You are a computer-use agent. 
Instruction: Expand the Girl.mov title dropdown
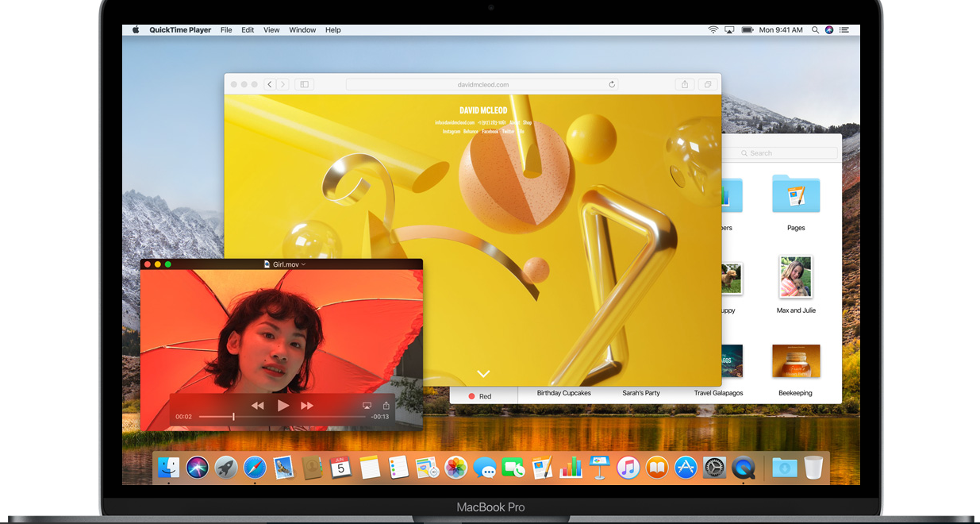pos(304,264)
